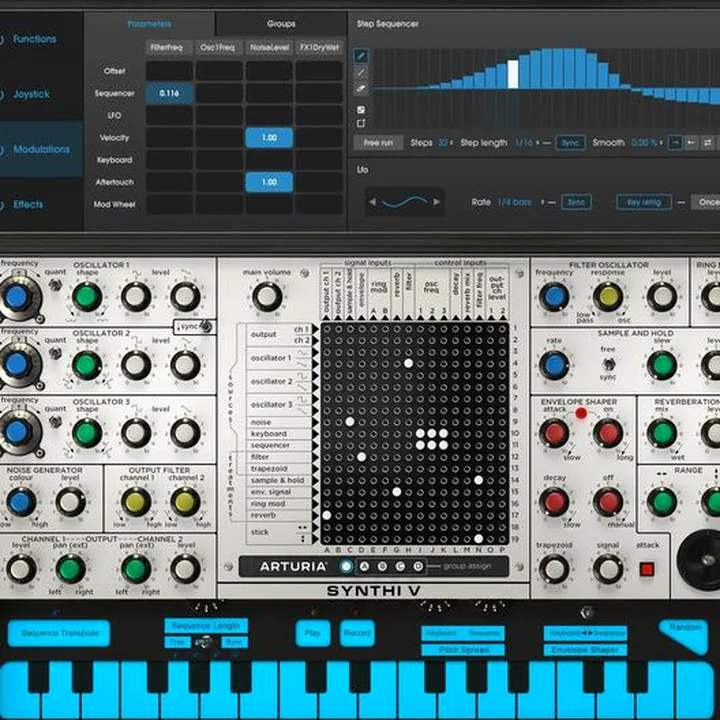Click the NoiseLevel column header
The width and height of the screenshot is (720, 720).
[x=270, y=47]
